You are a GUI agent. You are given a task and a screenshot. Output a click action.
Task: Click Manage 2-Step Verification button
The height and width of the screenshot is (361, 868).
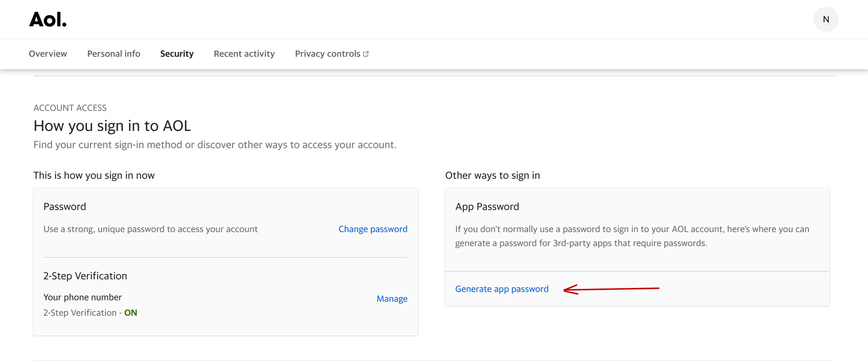click(x=392, y=298)
